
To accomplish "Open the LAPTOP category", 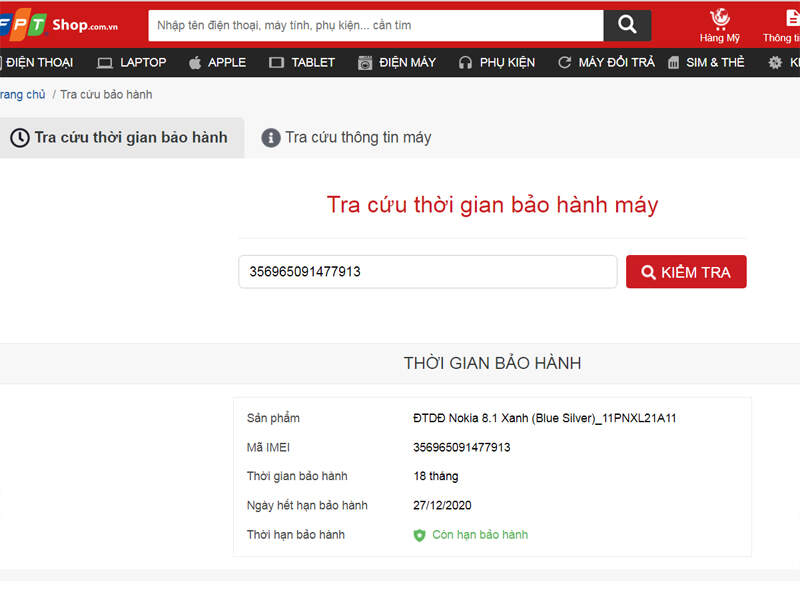I will click(x=132, y=62).
